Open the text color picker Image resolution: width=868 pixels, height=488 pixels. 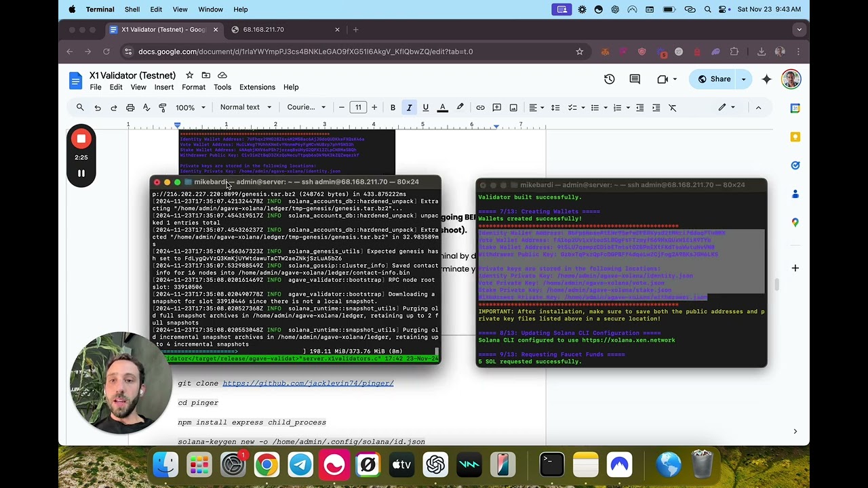(x=442, y=107)
